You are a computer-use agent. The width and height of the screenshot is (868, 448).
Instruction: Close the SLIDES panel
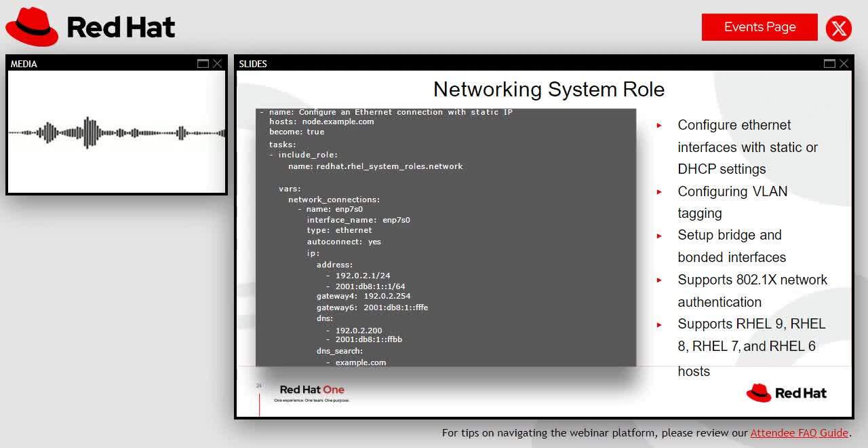pos(844,64)
